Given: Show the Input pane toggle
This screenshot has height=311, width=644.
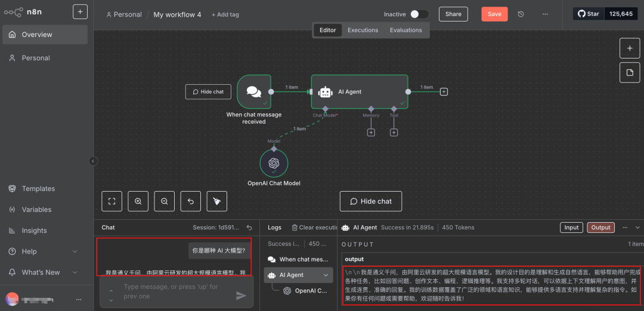Looking at the screenshot, I should [571, 227].
